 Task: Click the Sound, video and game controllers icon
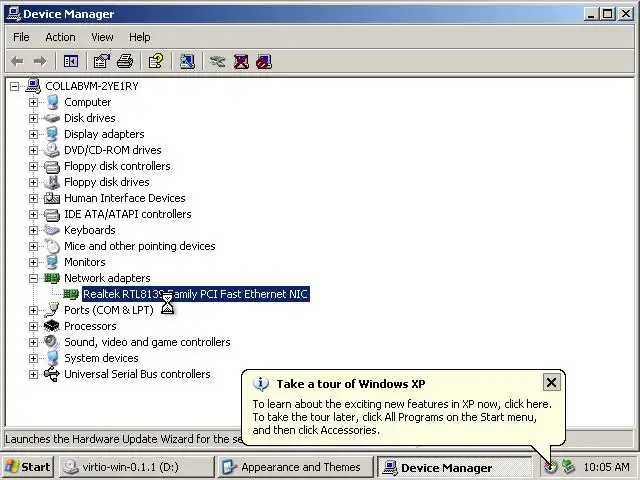(x=52, y=342)
